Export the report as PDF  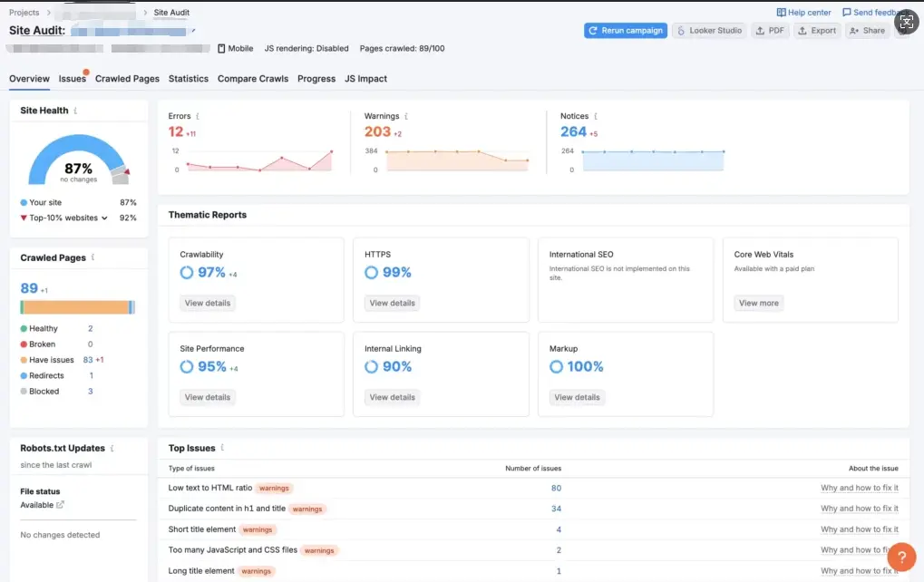(x=770, y=31)
